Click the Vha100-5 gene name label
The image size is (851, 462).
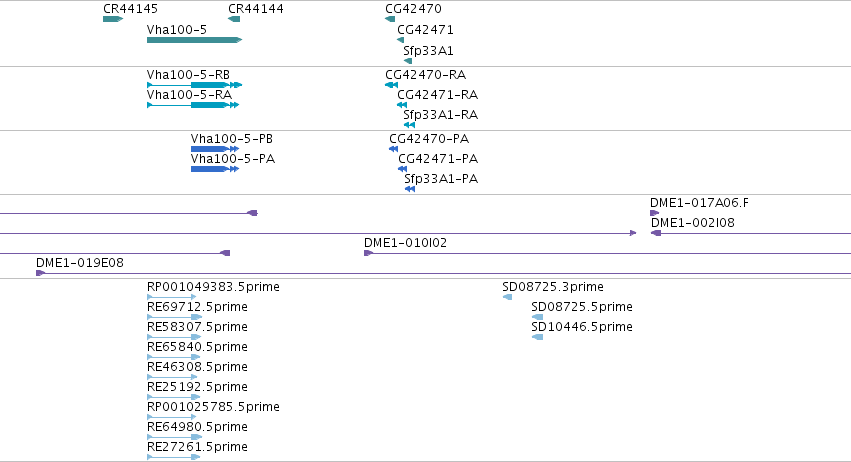(177, 30)
